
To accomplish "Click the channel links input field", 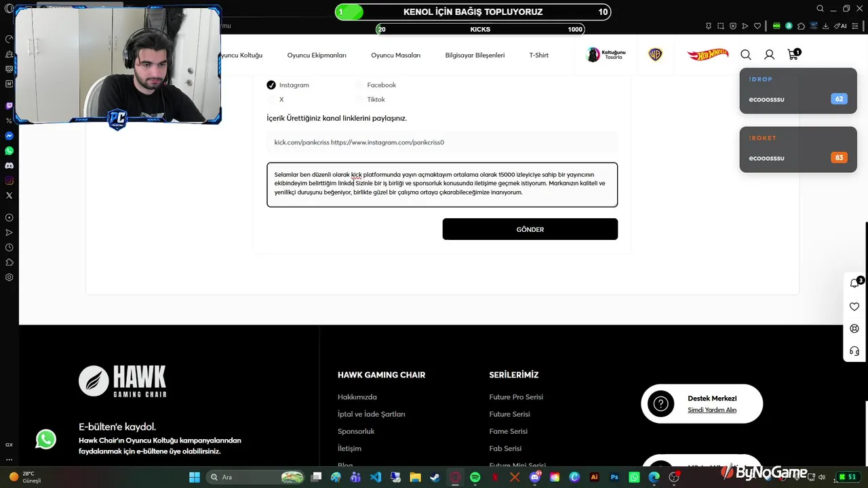I will point(442,142).
